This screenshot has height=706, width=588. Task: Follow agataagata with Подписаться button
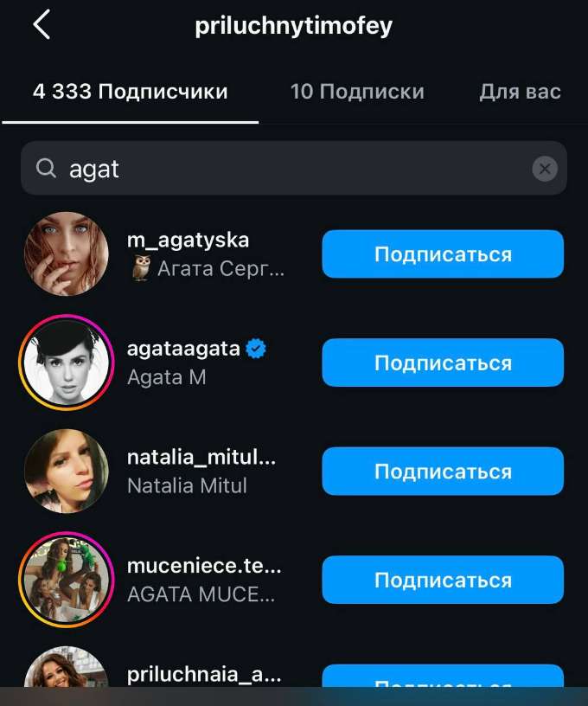pos(443,363)
